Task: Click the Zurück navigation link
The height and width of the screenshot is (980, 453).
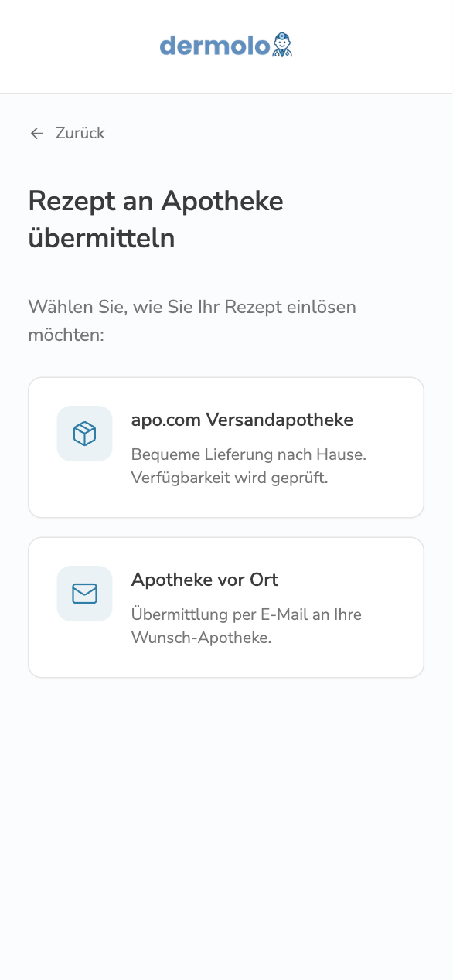Action: coord(78,133)
